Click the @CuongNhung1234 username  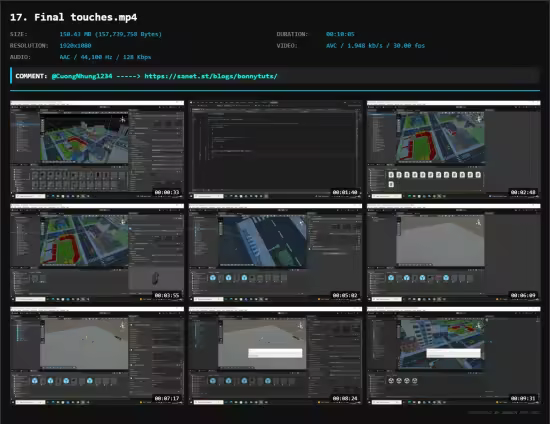click(x=82, y=76)
